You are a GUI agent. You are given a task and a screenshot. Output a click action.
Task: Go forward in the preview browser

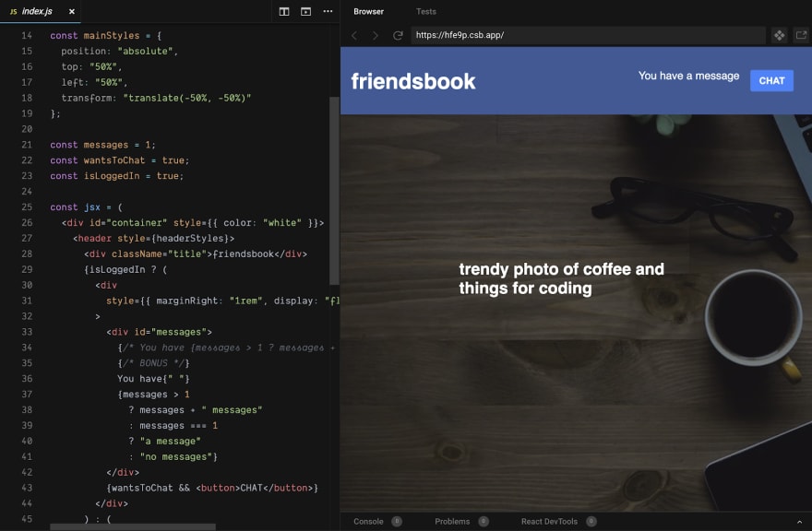(376, 35)
